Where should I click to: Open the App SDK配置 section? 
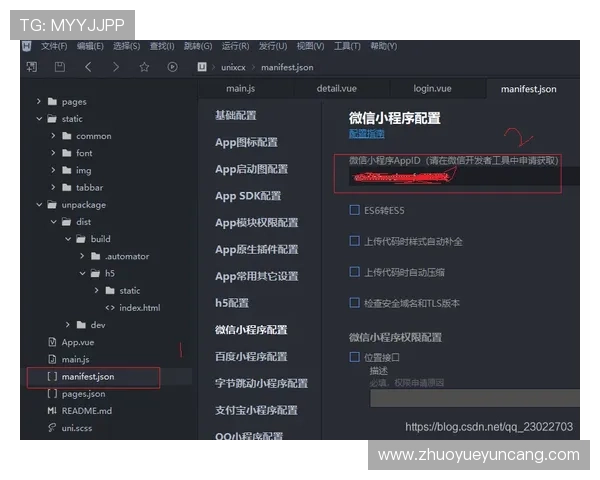[248, 196]
